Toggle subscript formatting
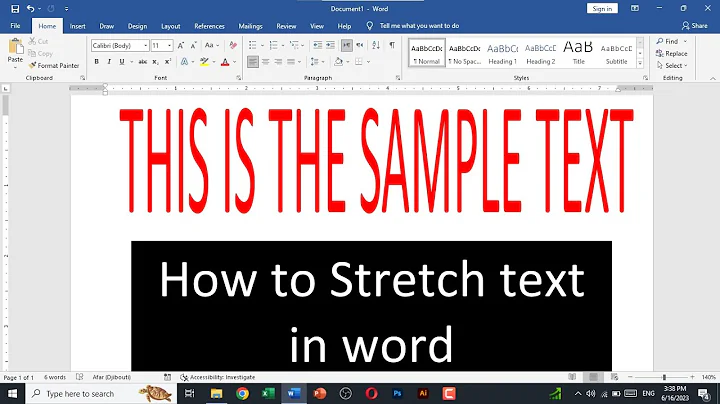The height and width of the screenshot is (404, 720). (x=156, y=62)
